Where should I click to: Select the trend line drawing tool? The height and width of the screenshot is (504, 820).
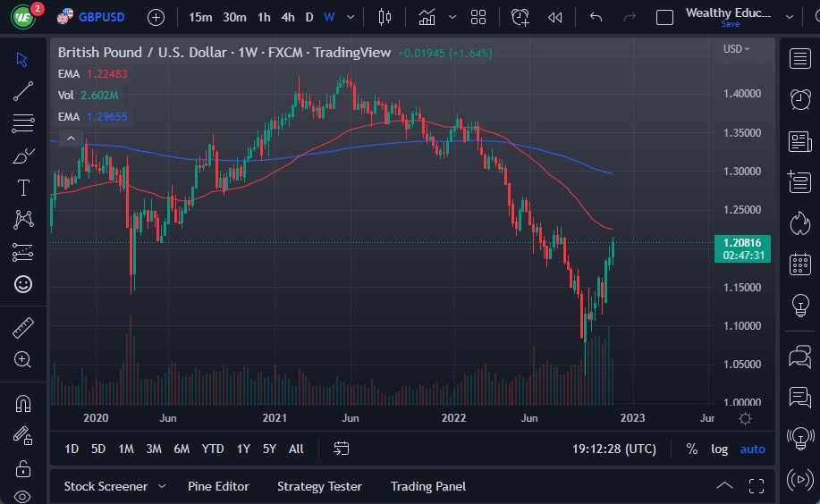point(23,91)
